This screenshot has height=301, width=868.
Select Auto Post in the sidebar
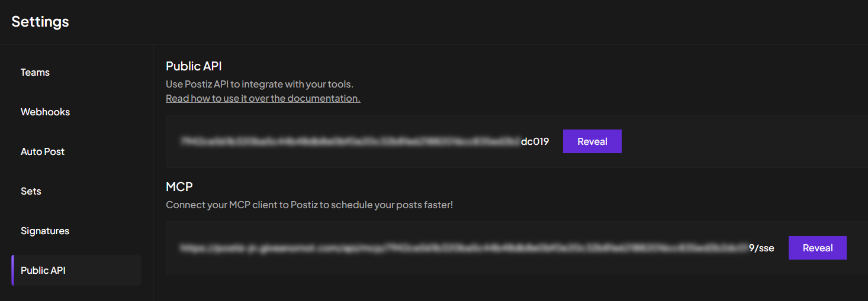tap(43, 151)
